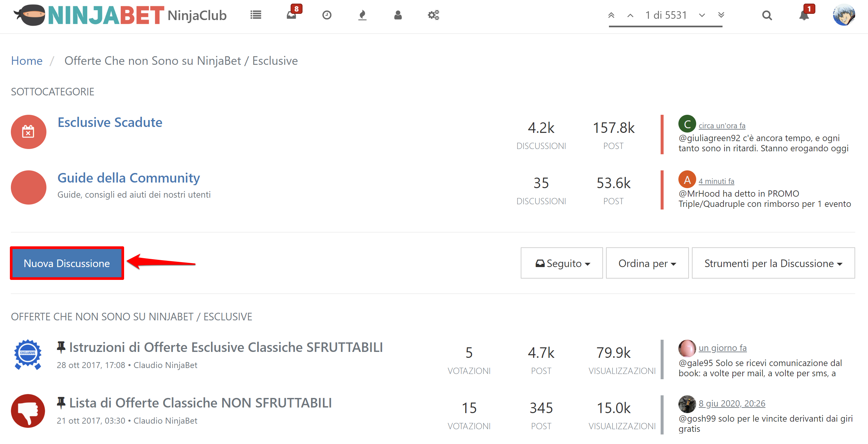Click the '@gale95 Solo se ricevi comunicazione' preview
The height and width of the screenshot is (444, 868).
(760, 368)
